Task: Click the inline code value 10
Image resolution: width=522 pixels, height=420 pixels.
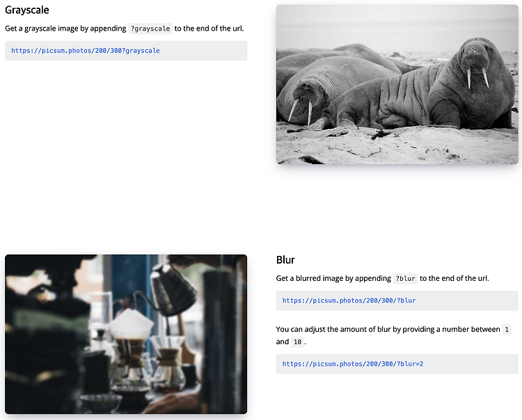Action: (x=297, y=342)
